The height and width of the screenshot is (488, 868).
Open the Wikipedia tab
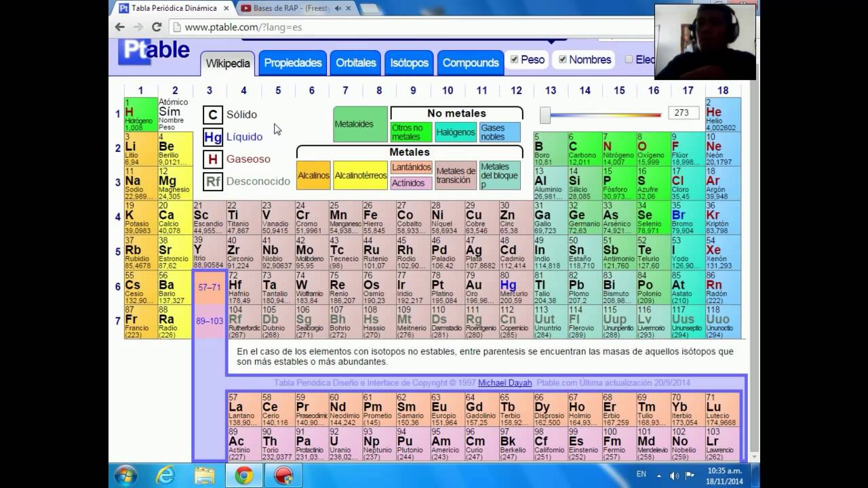[228, 63]
